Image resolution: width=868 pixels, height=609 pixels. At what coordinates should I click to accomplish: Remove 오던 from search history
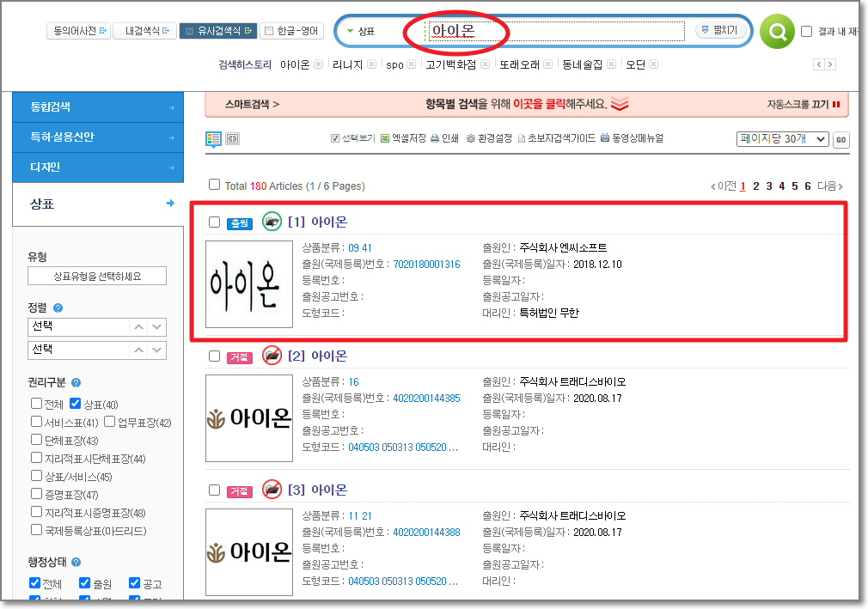(654, 64)
